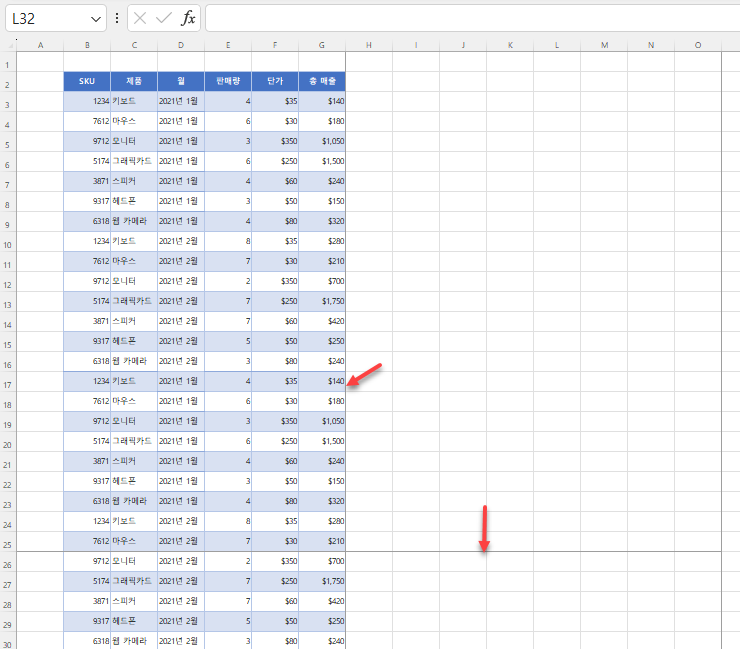
Task: Click the 총 매출 header cell
Action: tap(322, 81)
